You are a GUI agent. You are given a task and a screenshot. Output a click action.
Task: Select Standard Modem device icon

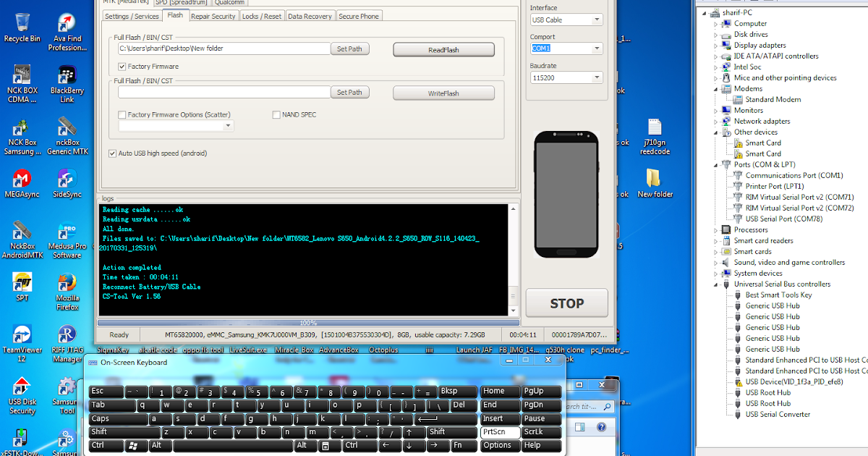click(739, 99)
